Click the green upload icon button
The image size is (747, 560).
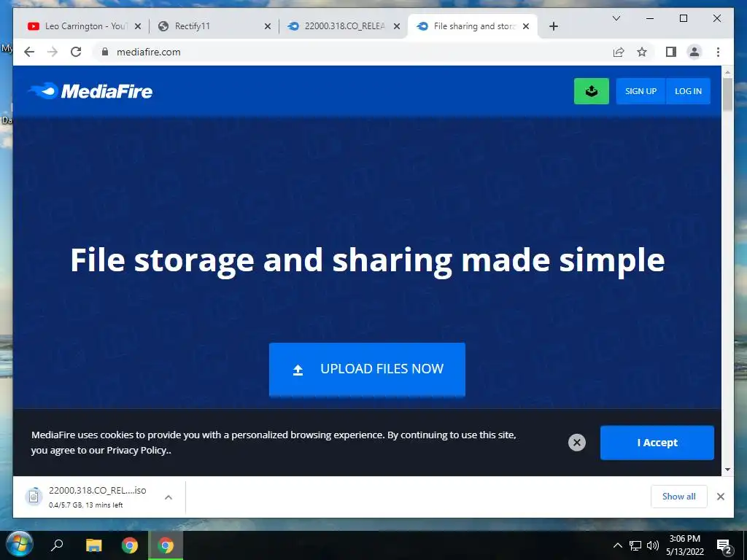coord(591,91)
